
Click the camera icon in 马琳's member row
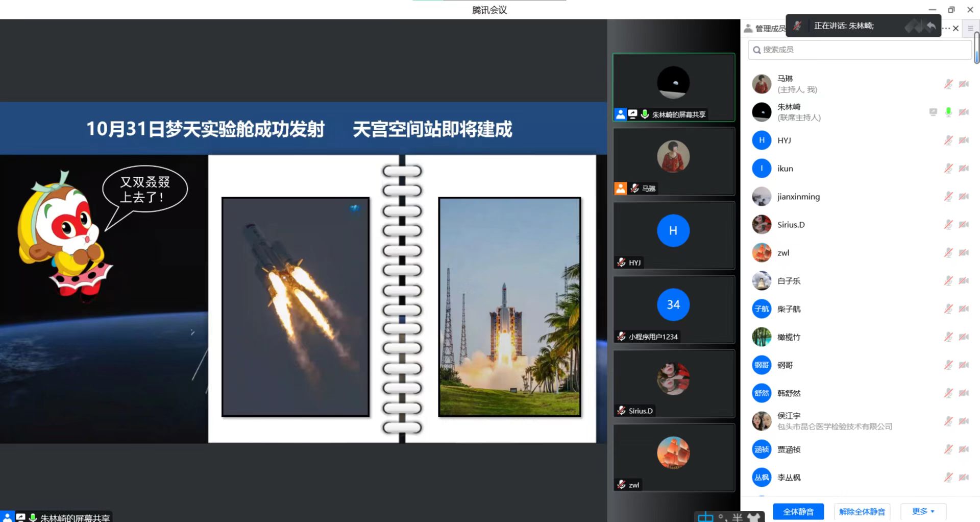(964, 84)
